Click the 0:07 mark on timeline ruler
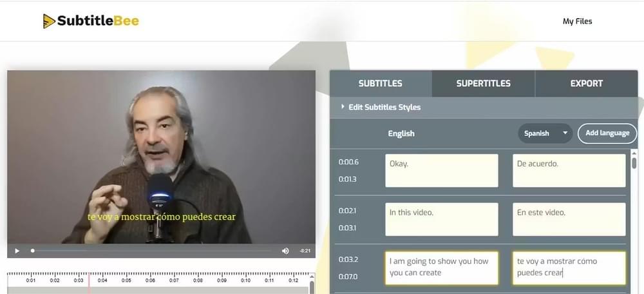 click(x=174, y=280)
